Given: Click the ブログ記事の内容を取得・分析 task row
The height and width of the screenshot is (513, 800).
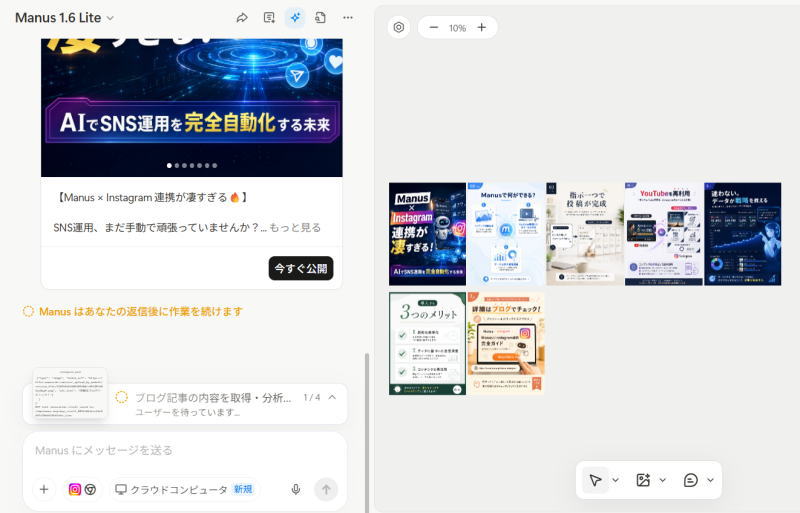Looking at the screenshot, I should click(213, 398).
